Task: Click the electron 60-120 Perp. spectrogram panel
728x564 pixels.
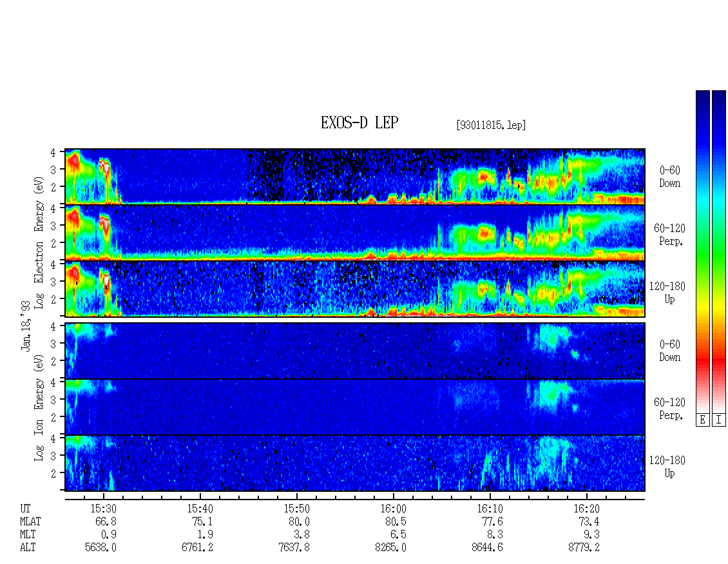Action: pos(355,233)
